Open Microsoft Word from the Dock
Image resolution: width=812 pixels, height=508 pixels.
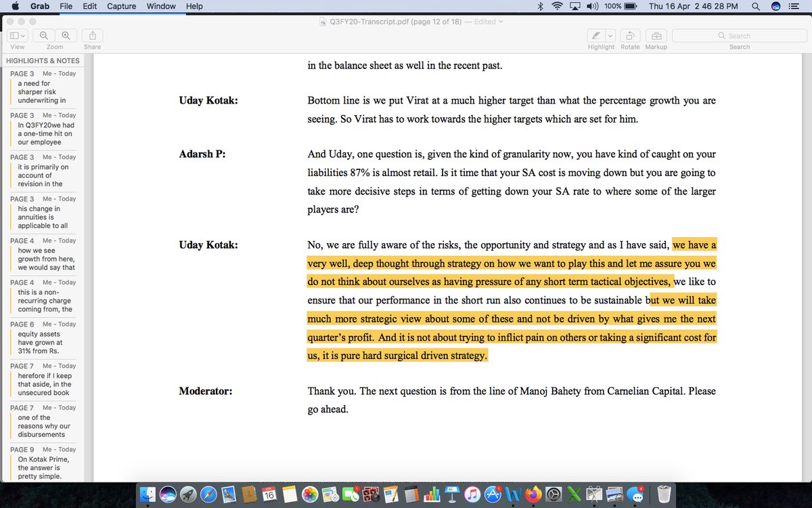pos(512,494)
